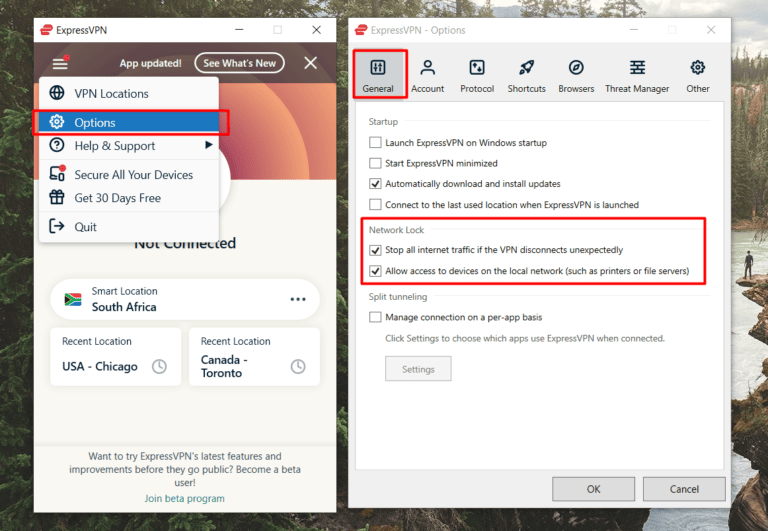
Task: Open the Account tab in Options
Action: (x=428, y=75)
